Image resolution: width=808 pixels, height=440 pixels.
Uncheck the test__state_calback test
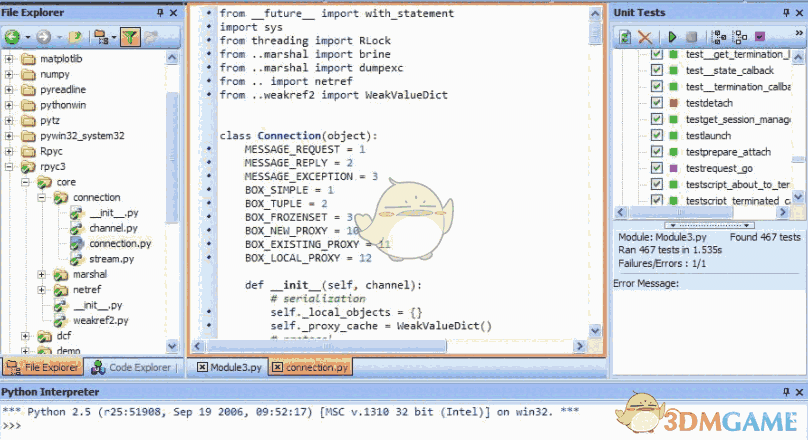tap(656, 70)
